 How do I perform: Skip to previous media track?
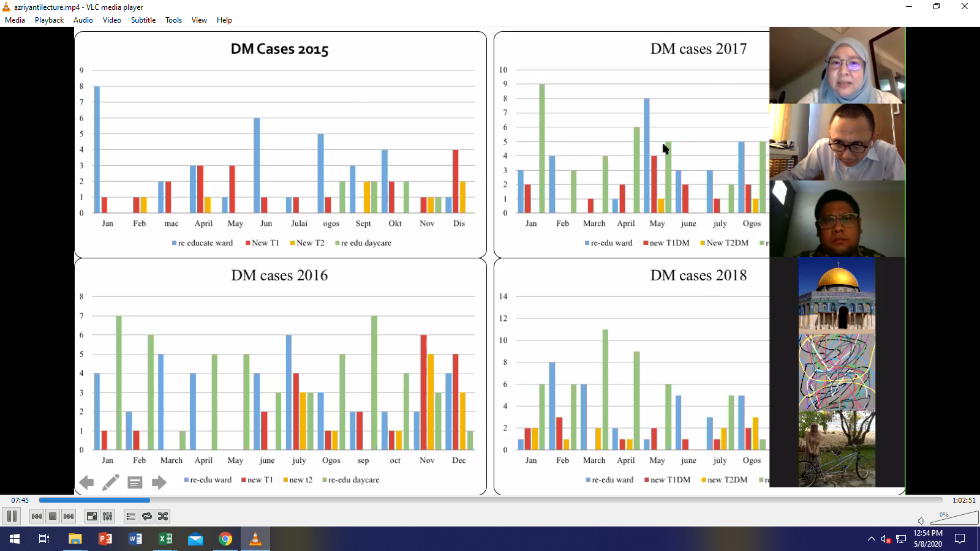click(37, 516)
